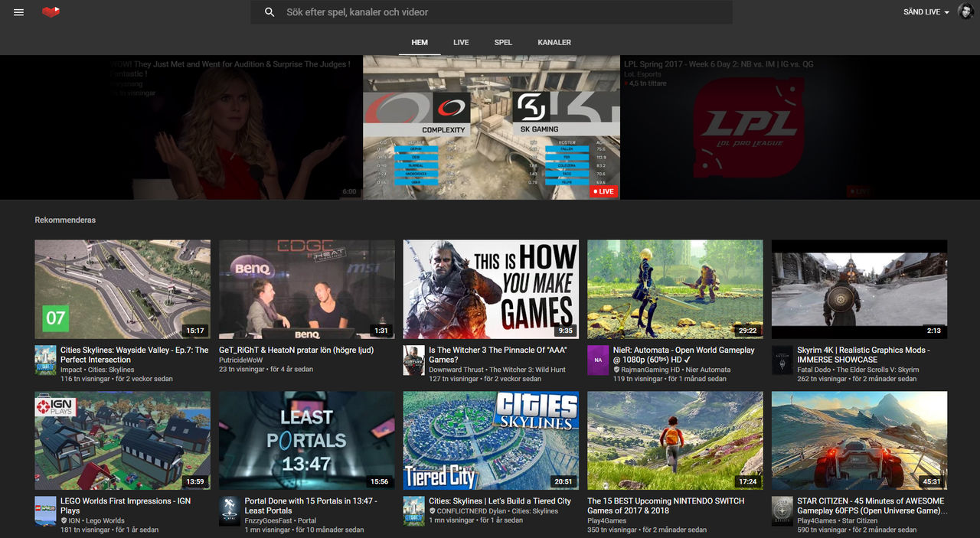
Task: Play the BenQ interview thumbnail, 1:31
Action: click(307, 289)
